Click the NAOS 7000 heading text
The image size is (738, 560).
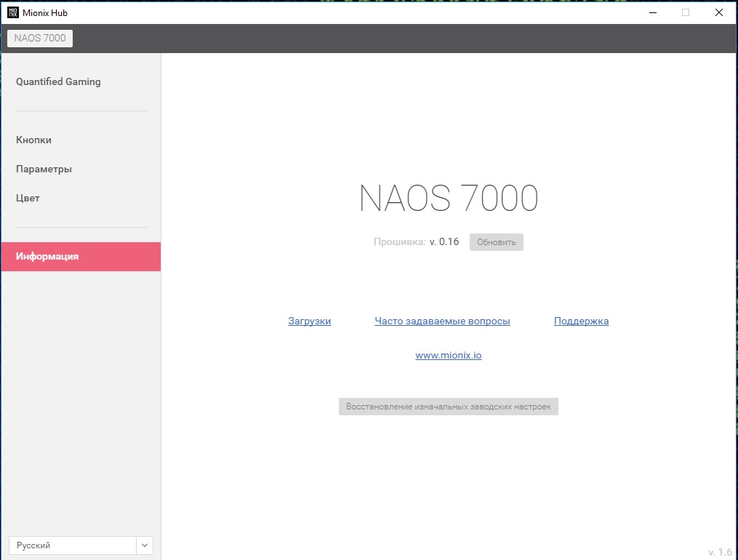tap(448, 198)
